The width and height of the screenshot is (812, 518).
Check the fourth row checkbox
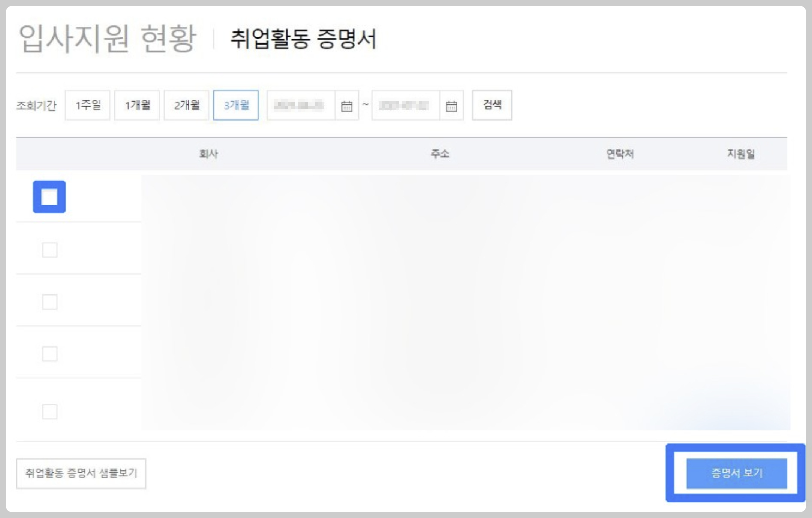point(49,354)
